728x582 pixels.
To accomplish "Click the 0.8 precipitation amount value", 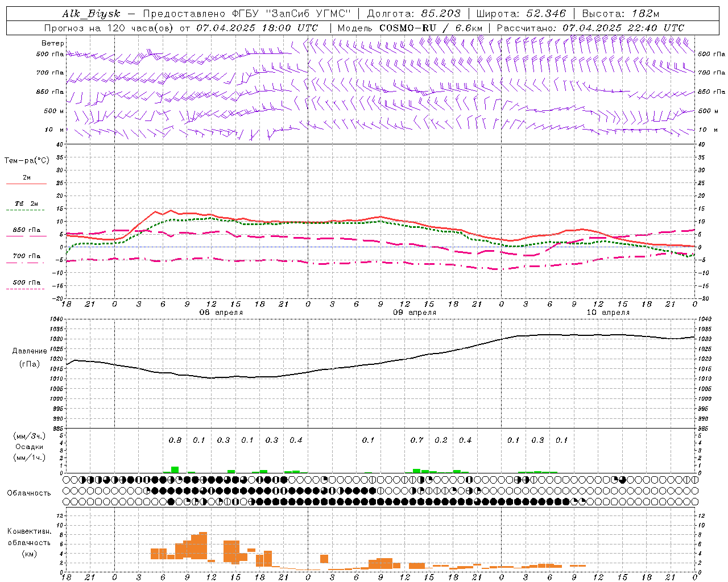I will coord(175,440).
